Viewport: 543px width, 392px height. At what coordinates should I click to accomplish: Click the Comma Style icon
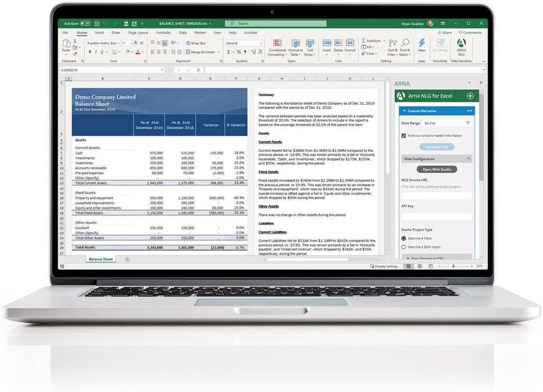pos(245,52)
